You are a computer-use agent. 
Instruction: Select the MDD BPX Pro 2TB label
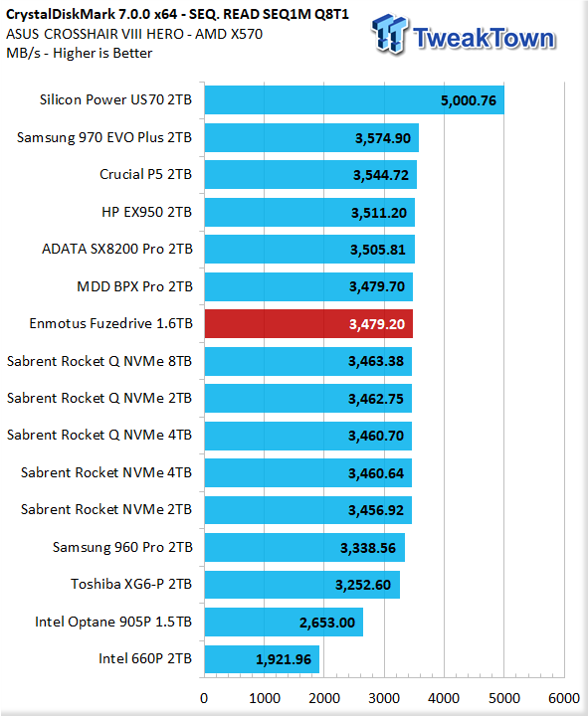[x=134, y=286]
